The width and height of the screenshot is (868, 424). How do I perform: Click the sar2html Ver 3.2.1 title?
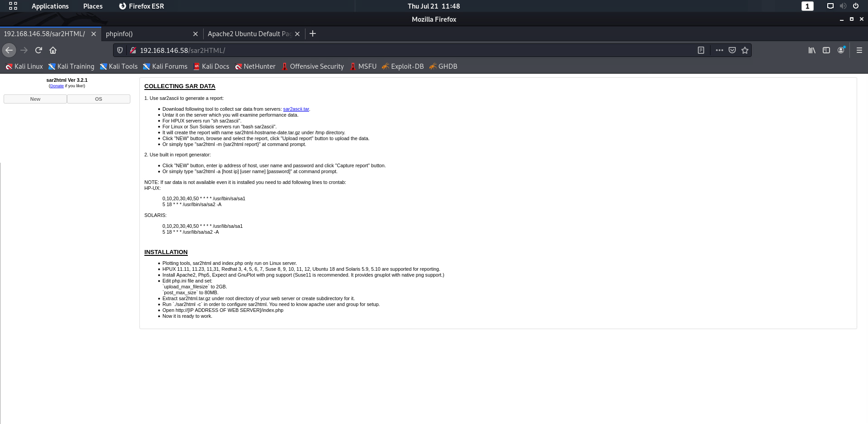pos(67,80)
